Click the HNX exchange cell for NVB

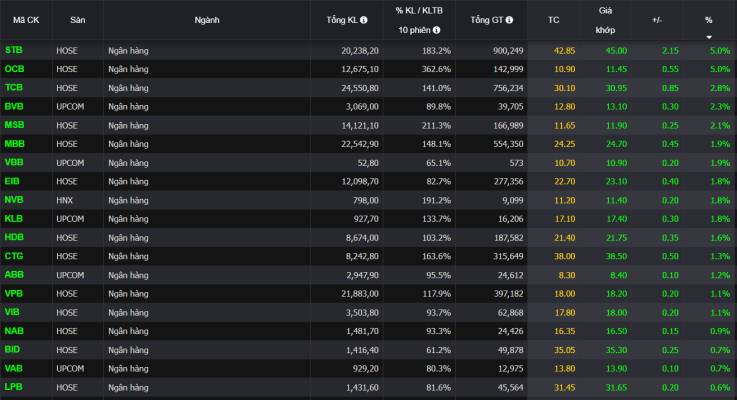65,200
